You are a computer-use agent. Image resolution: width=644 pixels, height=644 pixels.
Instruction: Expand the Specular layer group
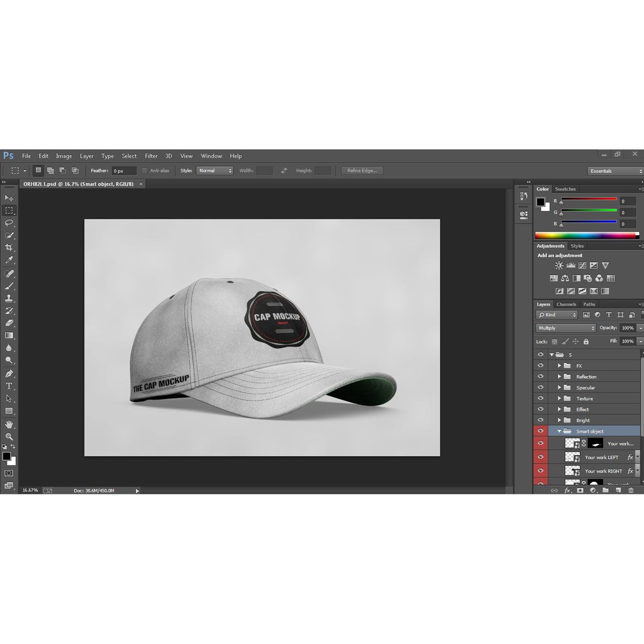click(559, 387)
